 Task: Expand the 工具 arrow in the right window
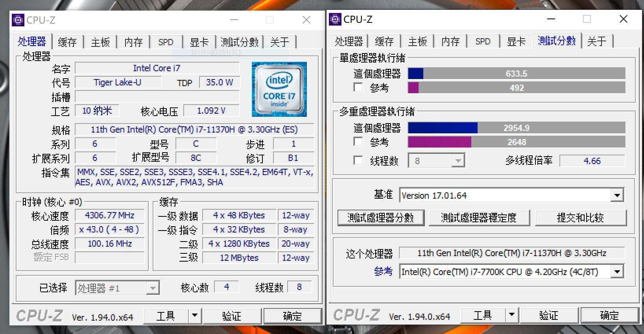[x=511, y=315]
